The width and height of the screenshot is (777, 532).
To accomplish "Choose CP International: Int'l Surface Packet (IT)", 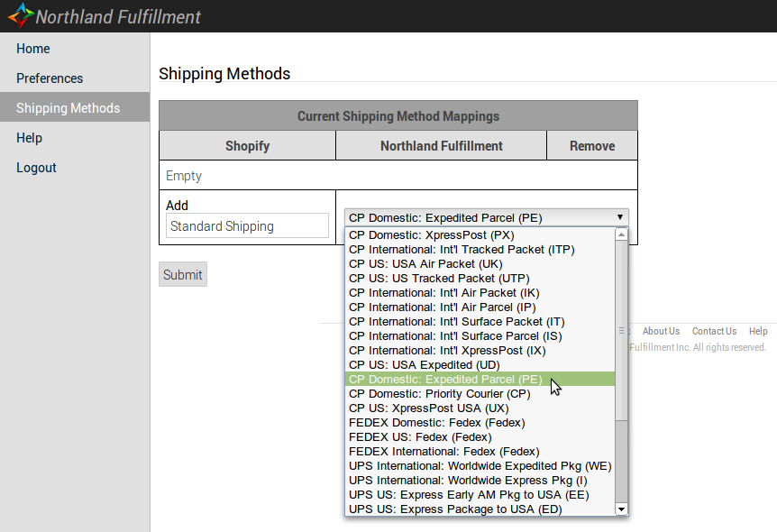I will click(480, 321).
